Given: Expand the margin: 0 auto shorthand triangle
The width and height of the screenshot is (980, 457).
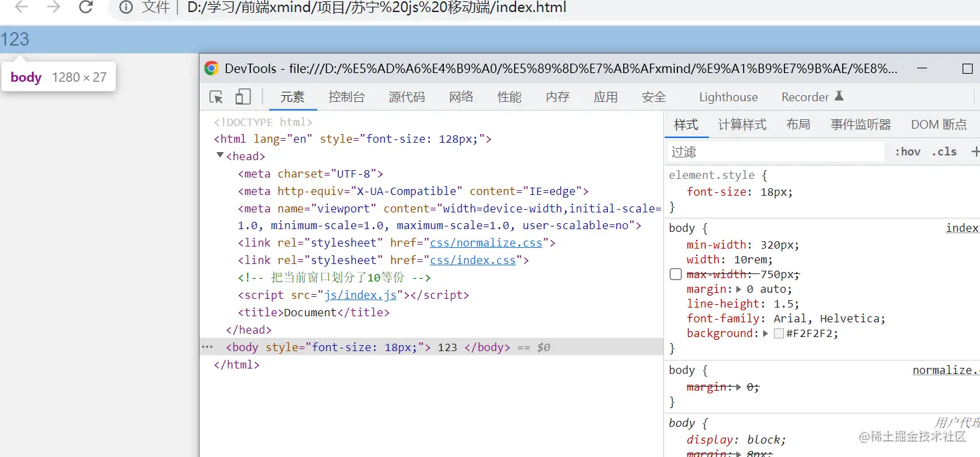Looking at the screenshot, I should (738, 289).
